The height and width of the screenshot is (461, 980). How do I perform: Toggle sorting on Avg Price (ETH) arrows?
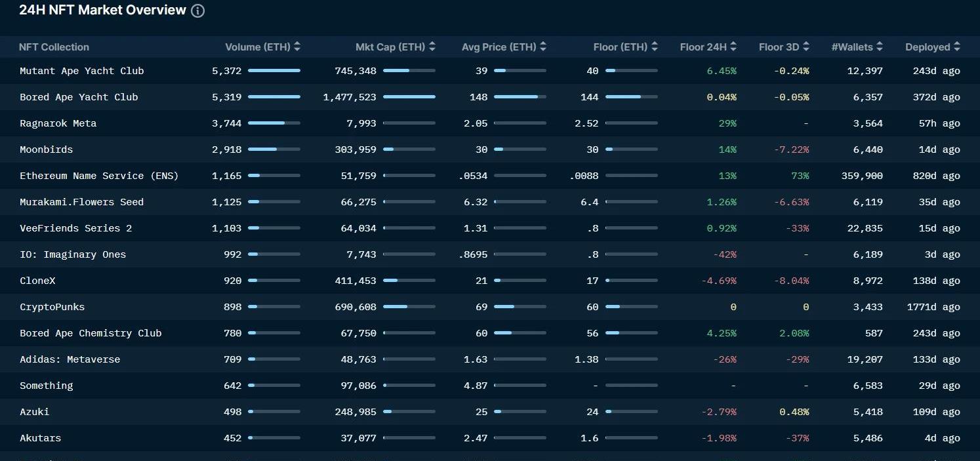tap(543, 47)
